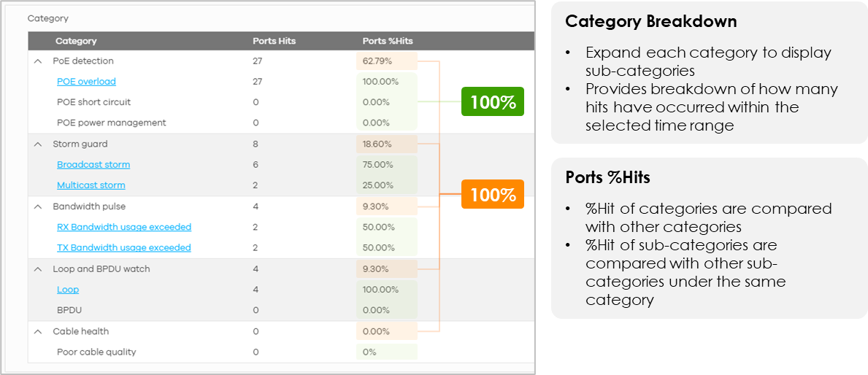Open the POE overload link

click(x=86, y=82)
